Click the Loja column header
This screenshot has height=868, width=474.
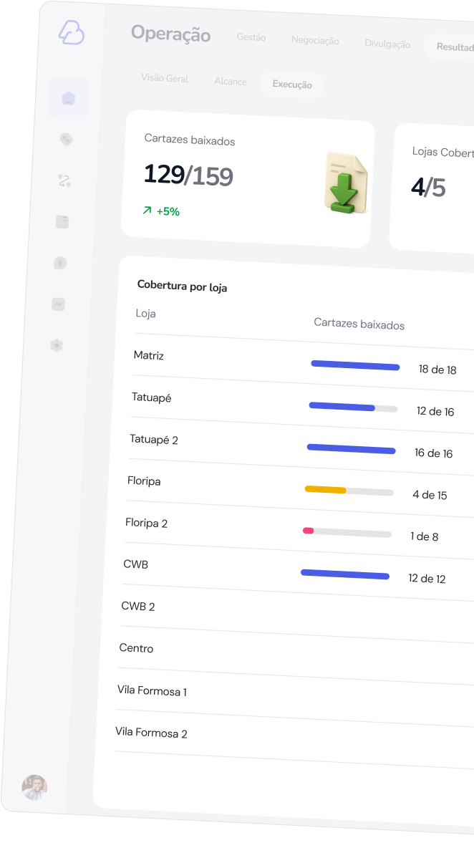tap(145, 314)
